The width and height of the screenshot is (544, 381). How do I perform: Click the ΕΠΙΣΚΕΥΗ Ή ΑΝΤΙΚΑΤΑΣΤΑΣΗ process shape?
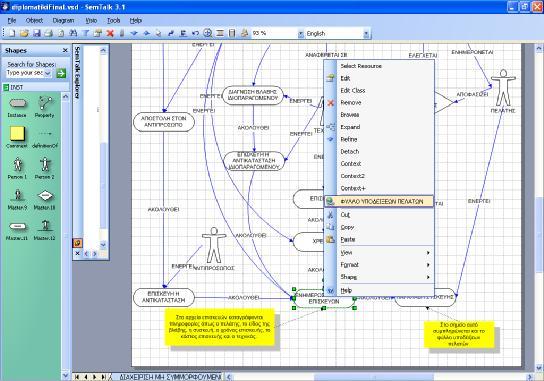[x=164, y=297]
